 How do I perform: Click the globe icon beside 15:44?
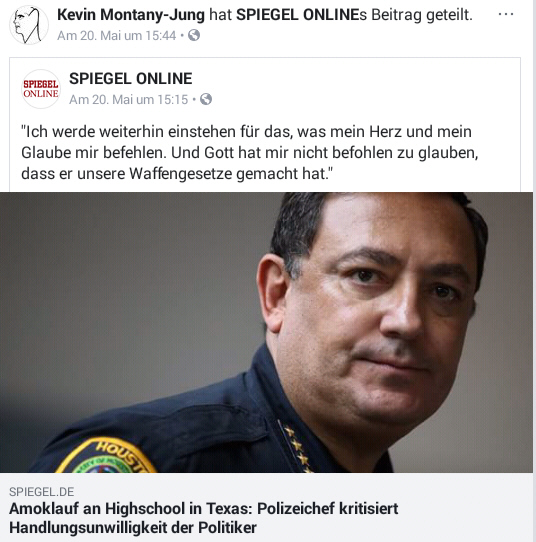point(194,35)
